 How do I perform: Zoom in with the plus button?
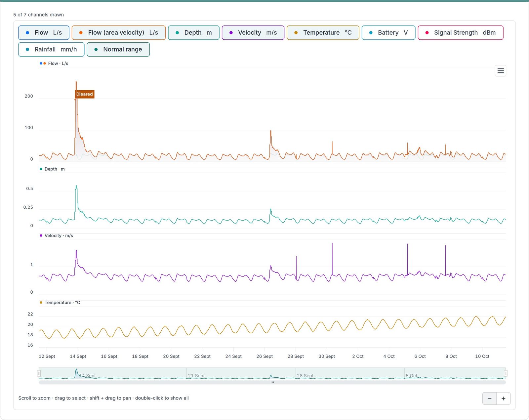[x=503, y=399]
